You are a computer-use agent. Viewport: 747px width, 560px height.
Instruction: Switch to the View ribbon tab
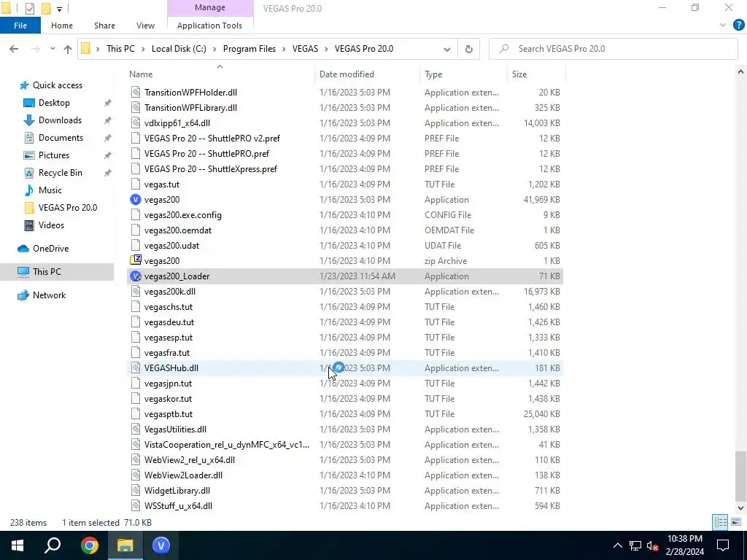point(145,26)
